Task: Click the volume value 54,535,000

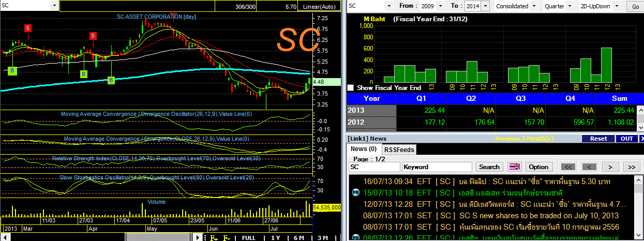Action: click(x=327, y=207)
